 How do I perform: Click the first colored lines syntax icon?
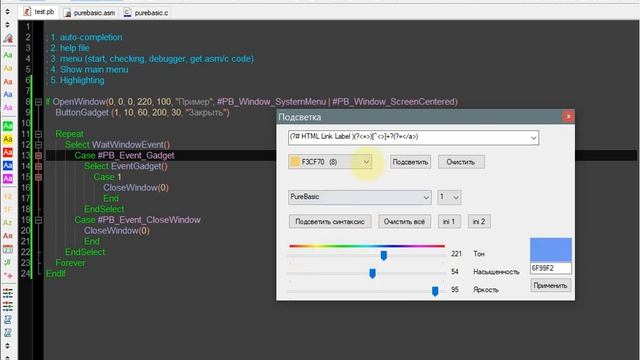coord(8,293)
